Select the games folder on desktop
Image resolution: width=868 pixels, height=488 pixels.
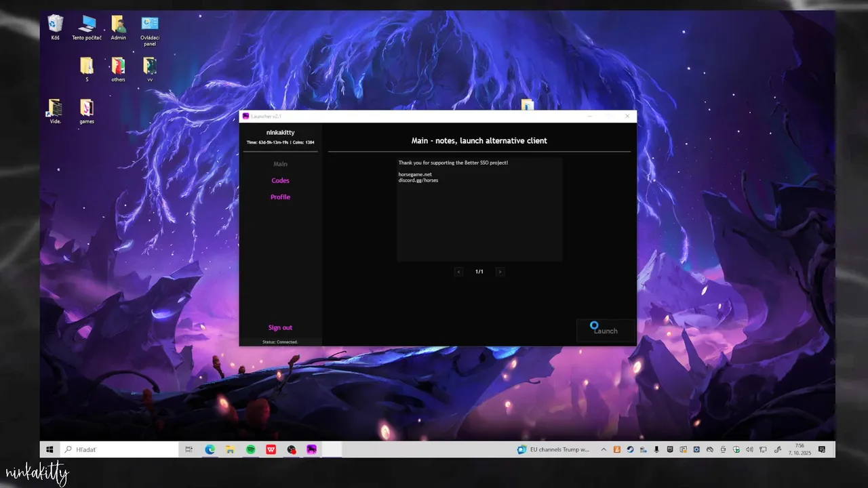pyautogui.click(x=87, y=111)
